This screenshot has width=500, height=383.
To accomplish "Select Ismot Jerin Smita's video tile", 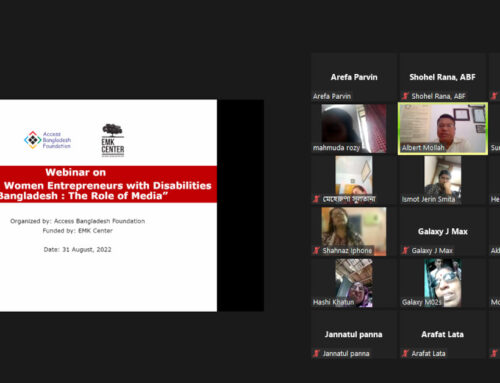I will (x=443, y=180).
